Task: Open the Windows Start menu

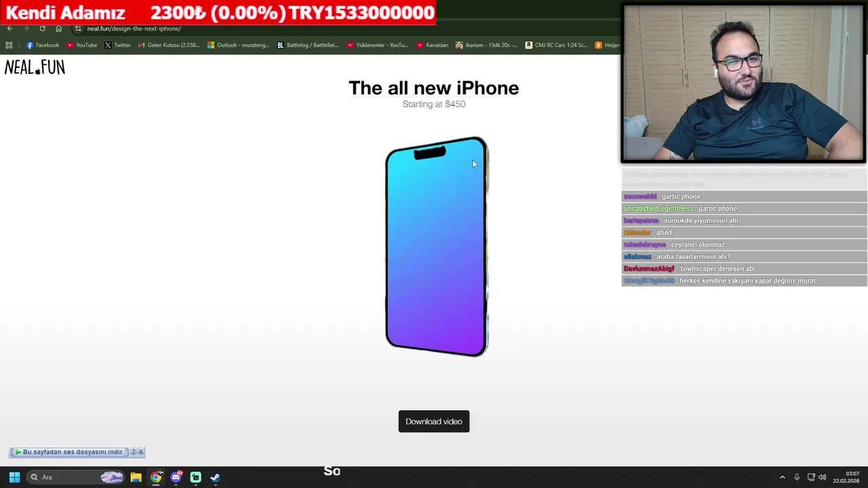Action: click(x=14, y=477)
